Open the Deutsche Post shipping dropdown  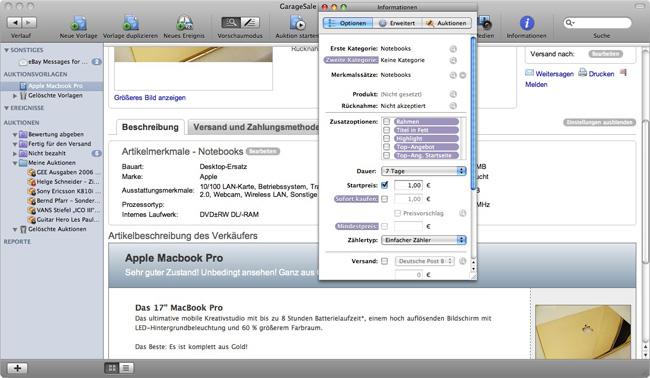coord(424,261)
